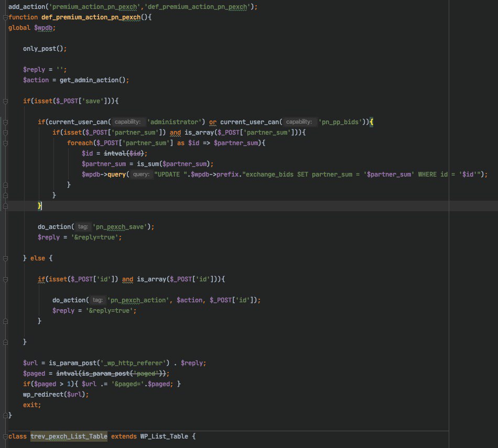Collapse the def_premium_action_pn_pexch function fold marker
Image resolution: width=498 pixels, height=448 pixels.
coord(5,17)
